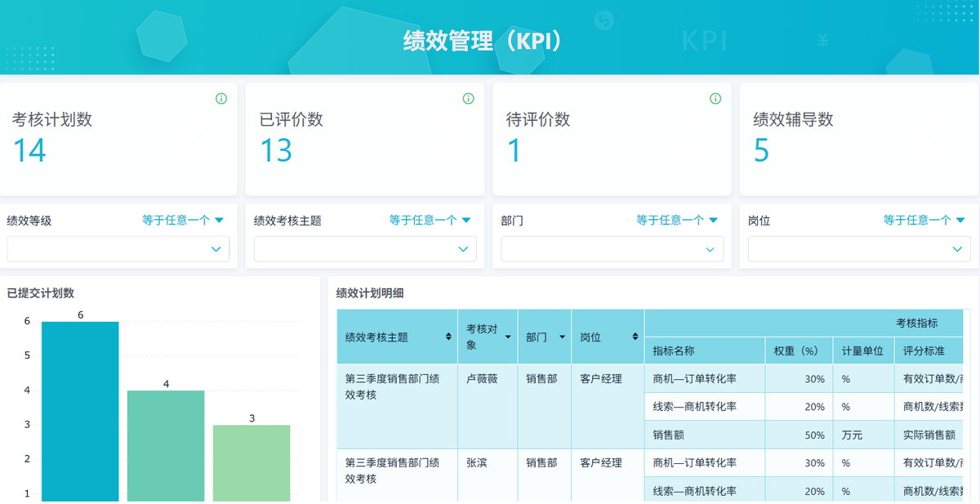Open 部门 column header filter arrow

(x=562, y=337)
